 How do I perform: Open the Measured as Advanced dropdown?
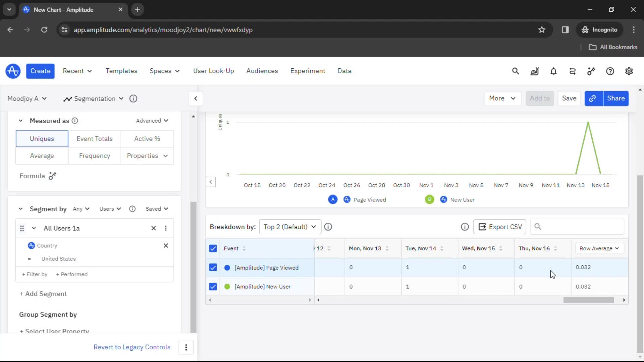(x=152, y=120)
